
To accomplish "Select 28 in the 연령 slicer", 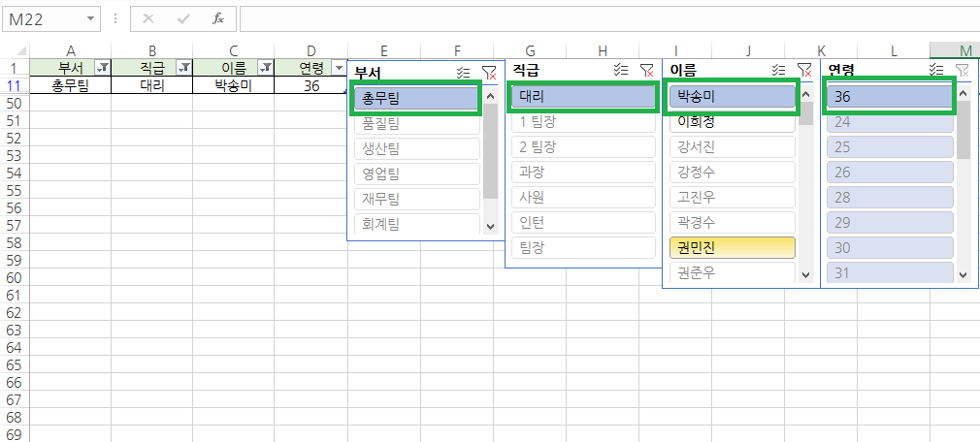I will click(x=890, y=197).
